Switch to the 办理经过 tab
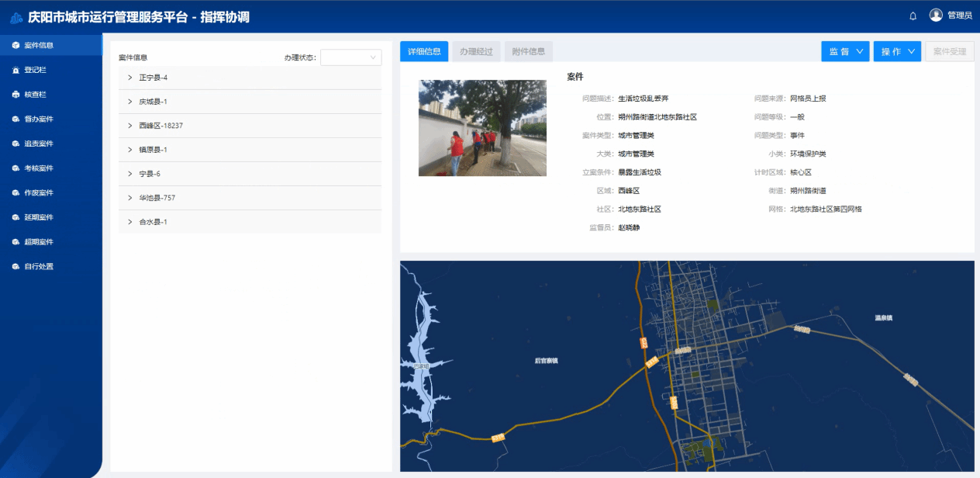This screenshot has height=478, width=980. 476,51
